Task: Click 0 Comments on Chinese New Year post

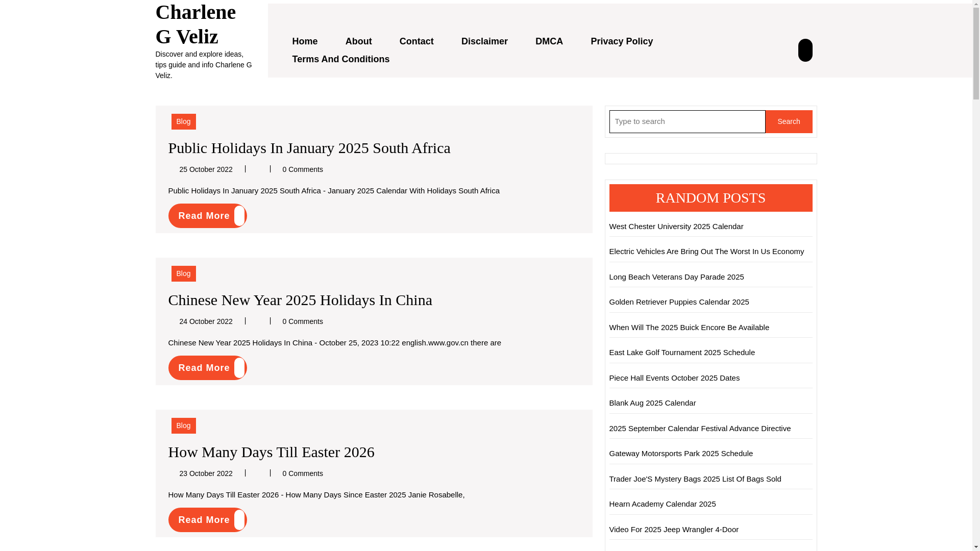Action: point(303,321)
